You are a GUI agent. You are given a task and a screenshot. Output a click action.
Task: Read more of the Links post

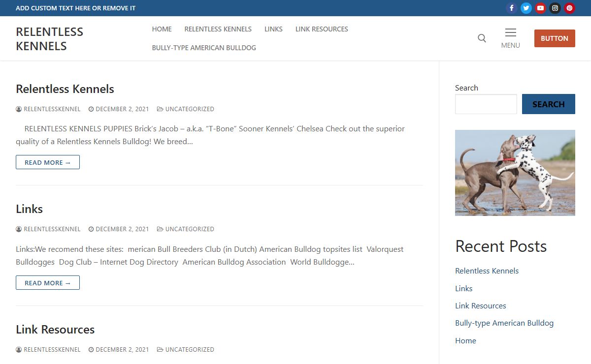click(x=48, y=283)
